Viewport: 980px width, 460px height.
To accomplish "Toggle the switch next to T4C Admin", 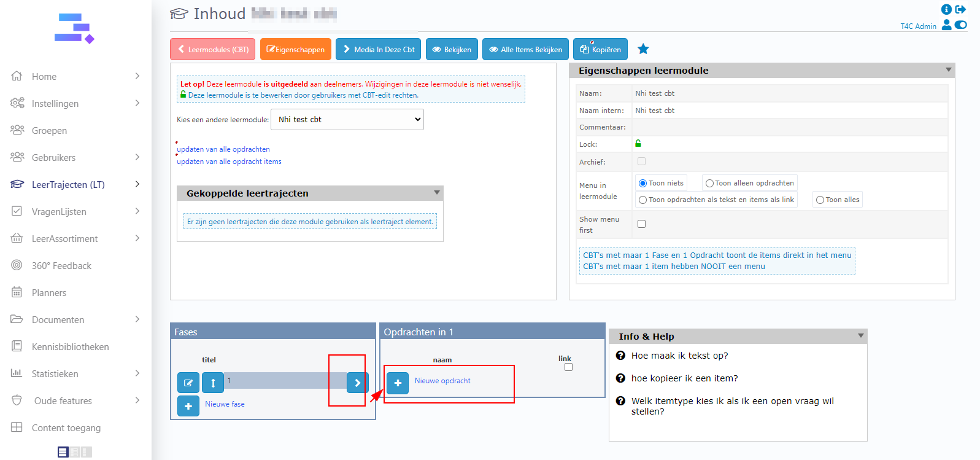I will click(961, 25).
